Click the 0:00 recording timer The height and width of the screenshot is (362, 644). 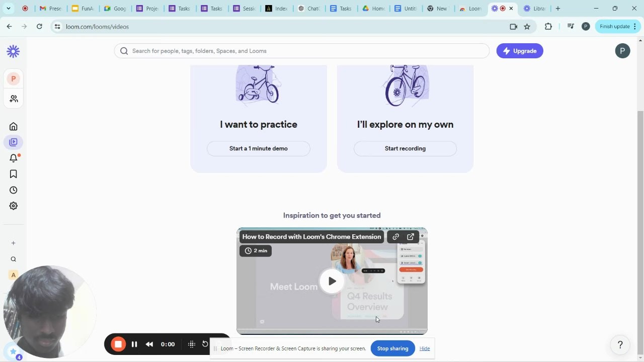(168, 344)
